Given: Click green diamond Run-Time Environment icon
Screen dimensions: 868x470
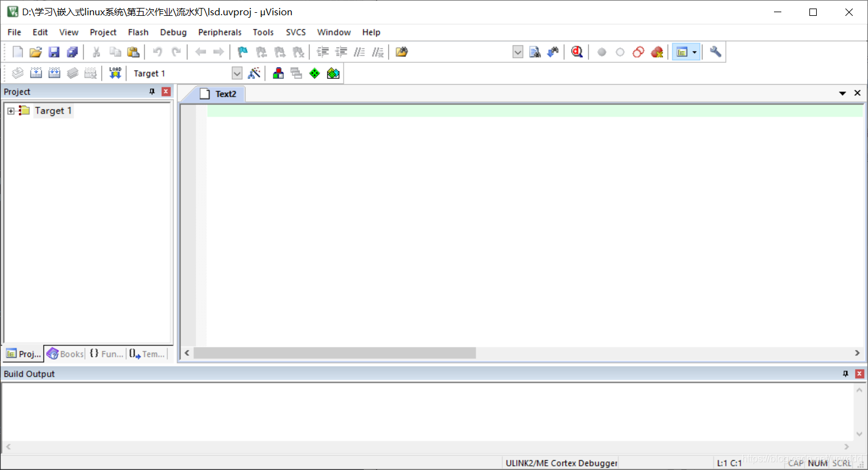Looking at the screenshot, I should pos(315,73).
